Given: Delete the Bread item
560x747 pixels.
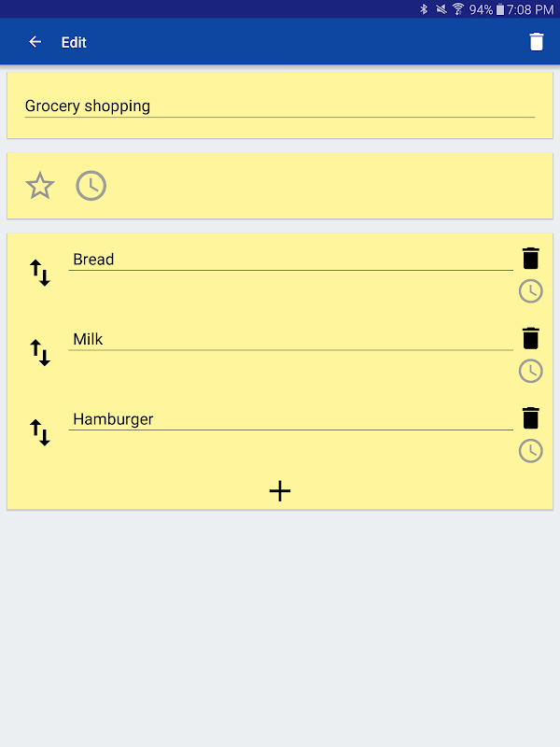Looking at the screenshot, I should tap(530, 259).
